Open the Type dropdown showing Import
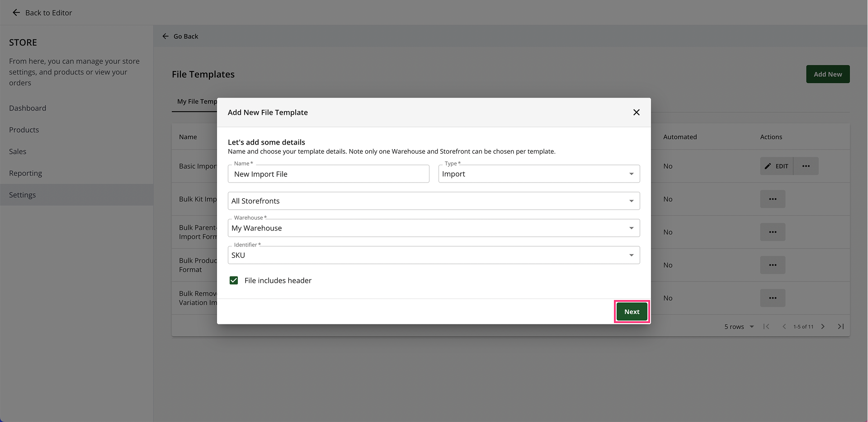The height and width of the screenshot is (422, 868). tap(539, 174)
